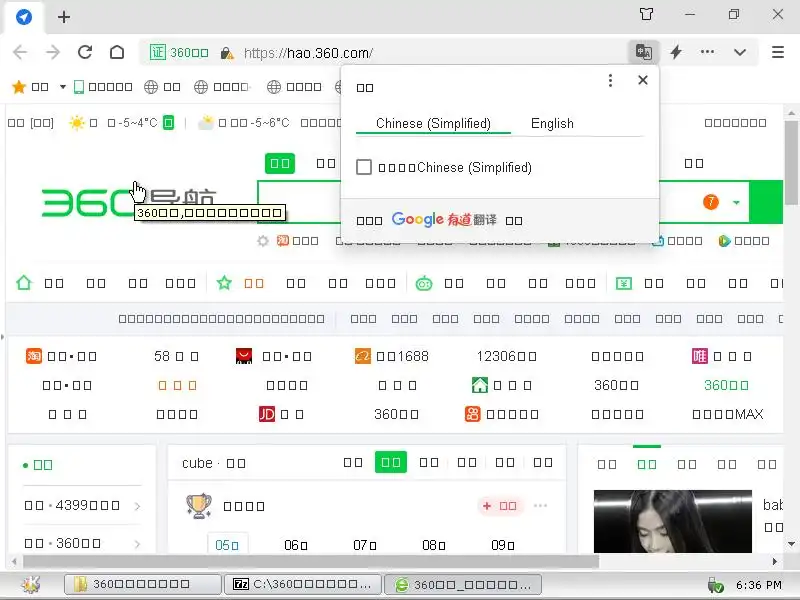Image resolution: width=800 pixels, height=600 pixels.
Task: Open the cube card ellipsis menu
Action: tap(540, 506)
